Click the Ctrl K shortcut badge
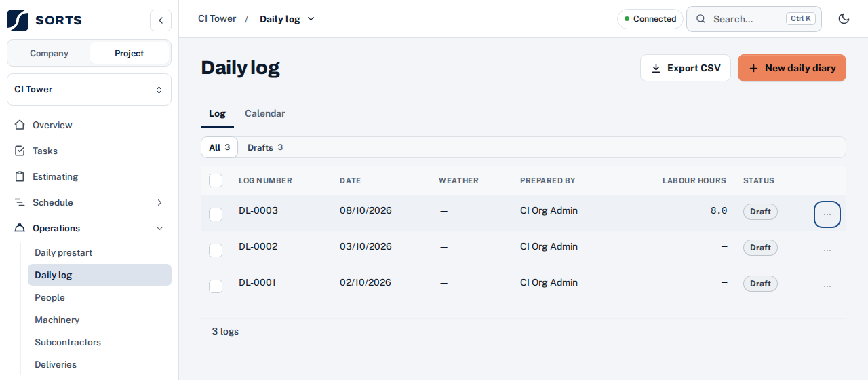The height and width of the screenshot is (380, 868). [x=801, y=19]
